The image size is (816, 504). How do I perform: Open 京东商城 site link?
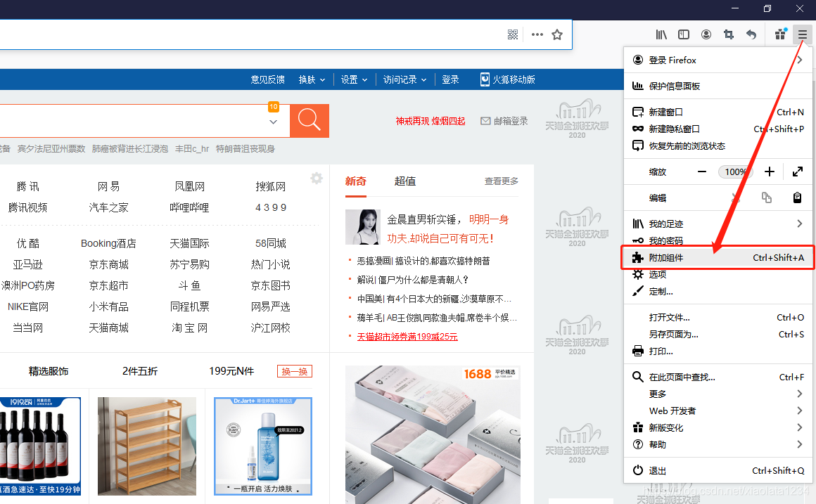(109, 265)
